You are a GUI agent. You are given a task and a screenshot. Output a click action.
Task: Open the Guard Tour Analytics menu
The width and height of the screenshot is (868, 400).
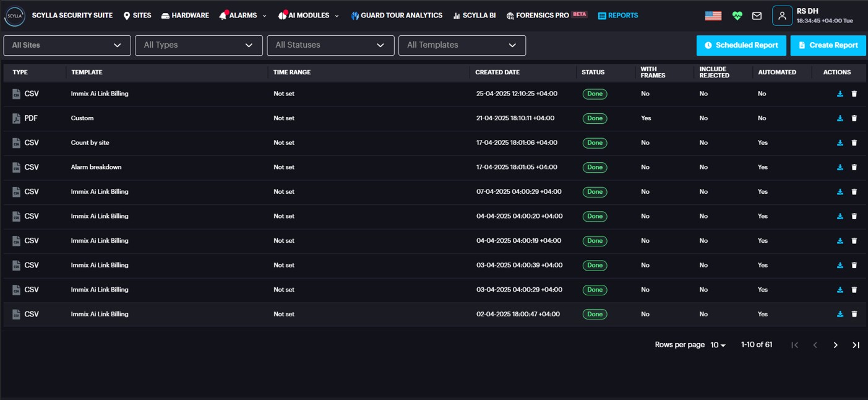pos(397,15)
